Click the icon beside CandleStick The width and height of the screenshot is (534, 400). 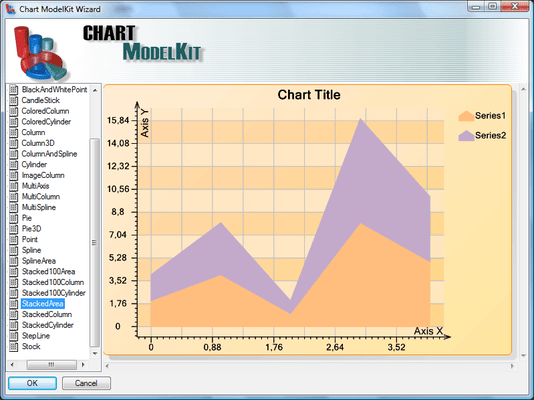coord(14,100)
